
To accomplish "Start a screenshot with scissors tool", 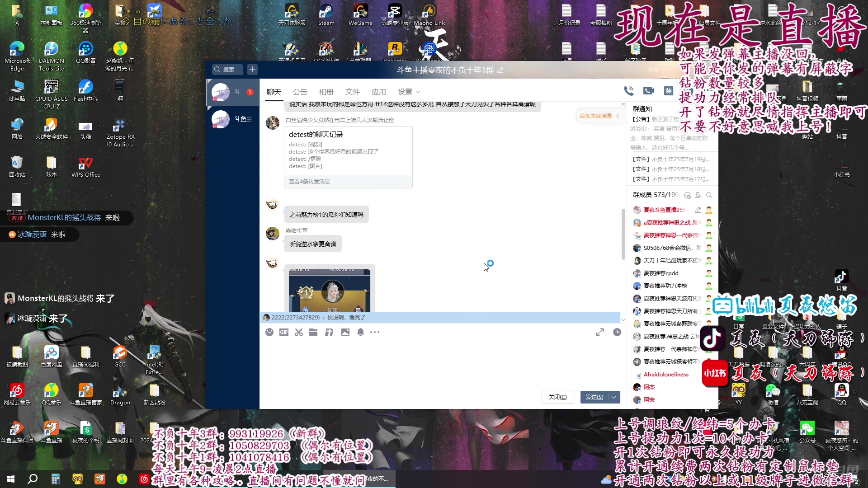I will point(299,332).
